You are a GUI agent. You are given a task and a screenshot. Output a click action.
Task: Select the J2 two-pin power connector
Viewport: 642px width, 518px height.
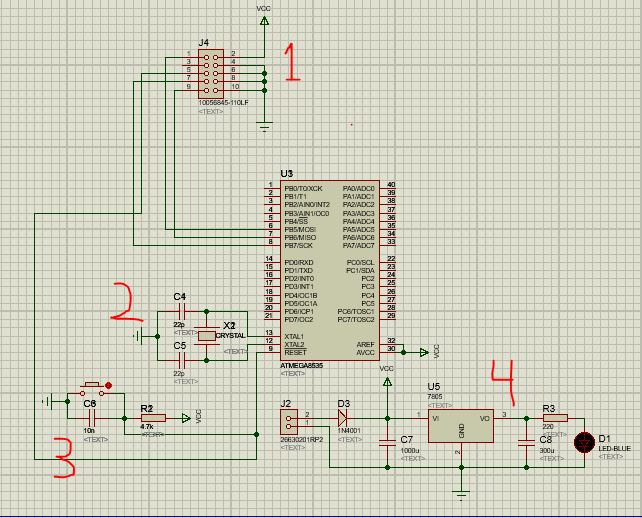click(x=289, y=422)
